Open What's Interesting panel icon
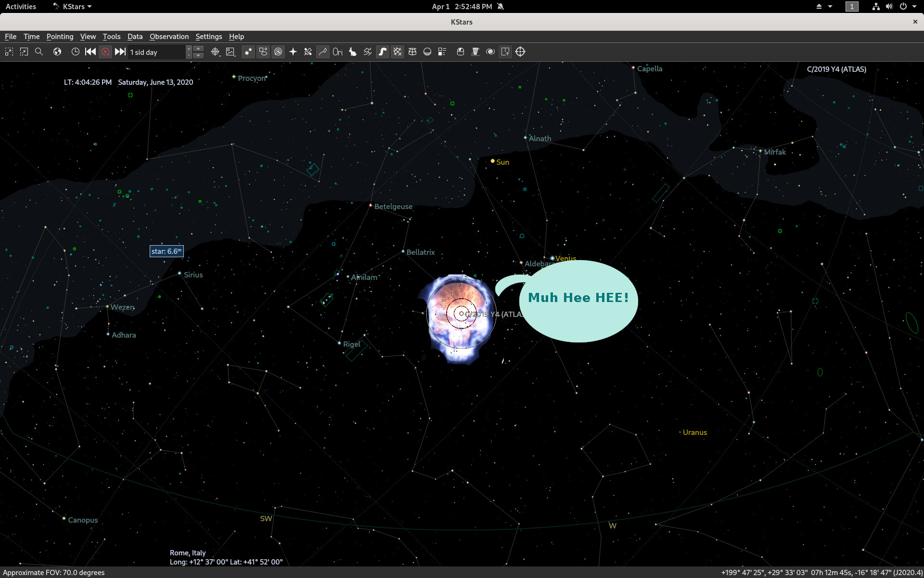 [442, 52]
